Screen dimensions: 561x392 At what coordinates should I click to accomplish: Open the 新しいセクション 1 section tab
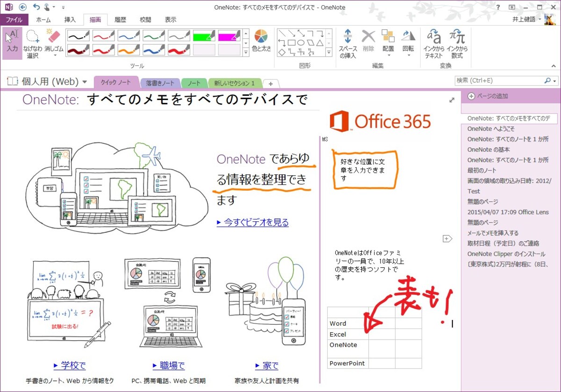point(235,83)
